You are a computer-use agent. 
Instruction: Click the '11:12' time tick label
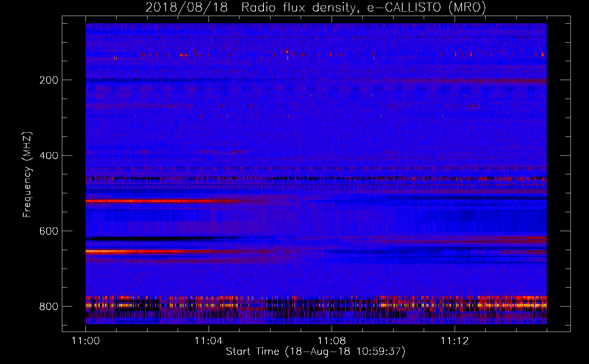pyautogui.click(x=455, y=341)
